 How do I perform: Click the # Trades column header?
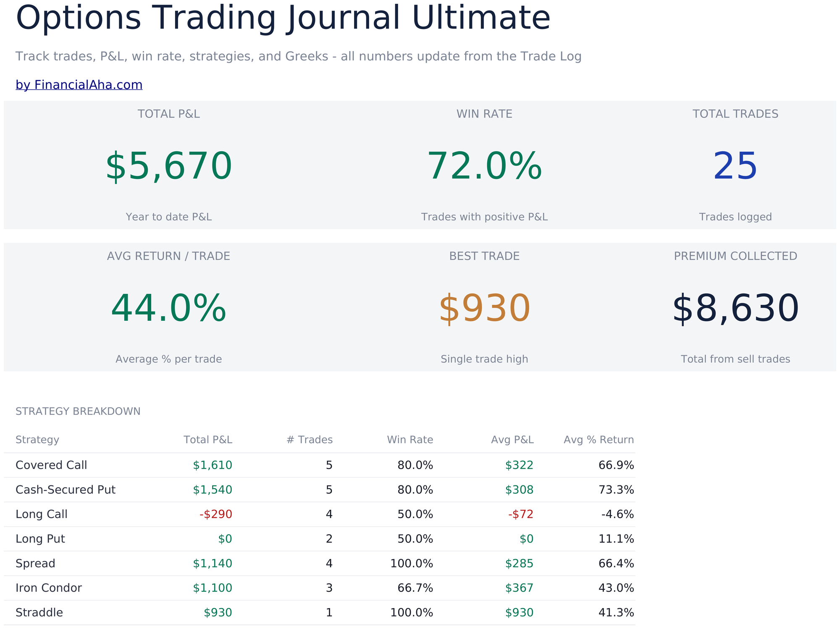click(310, 440)
